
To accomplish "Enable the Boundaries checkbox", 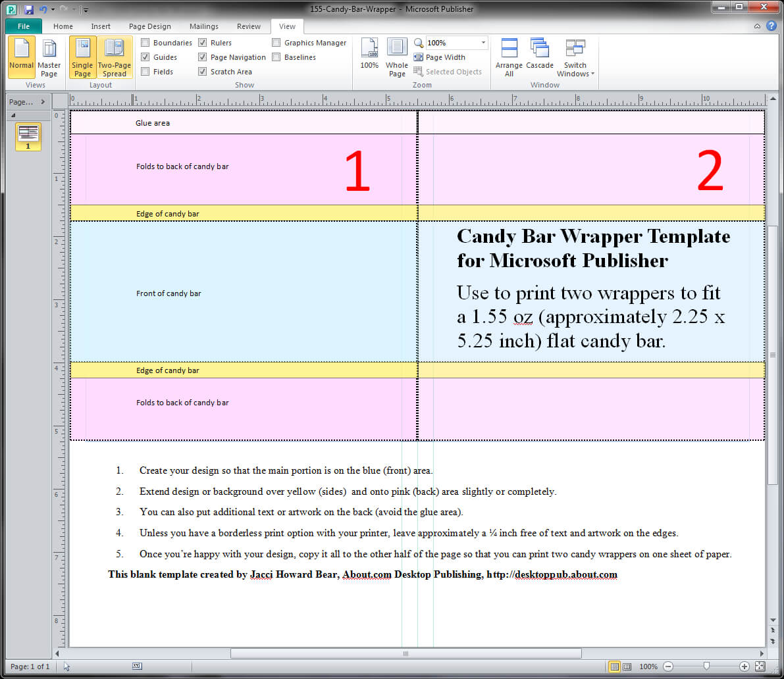I will pos(145,43).
